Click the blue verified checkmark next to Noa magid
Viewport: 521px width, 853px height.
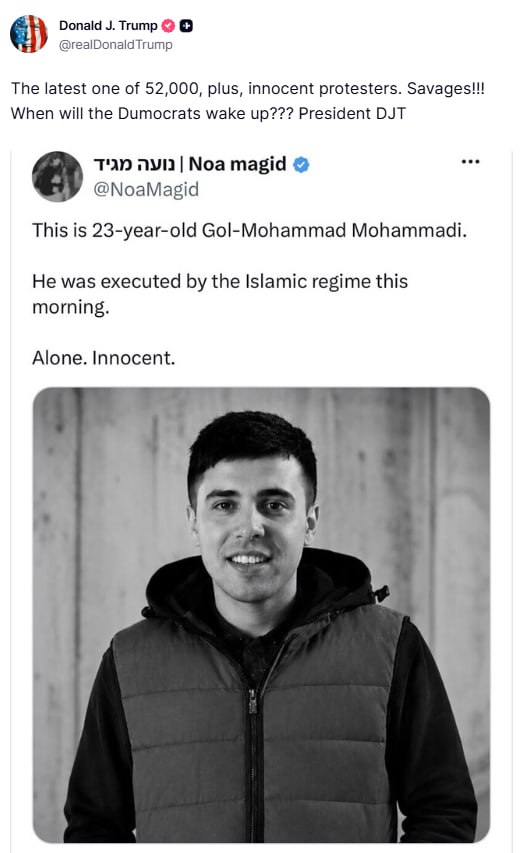tap(301, 164)
